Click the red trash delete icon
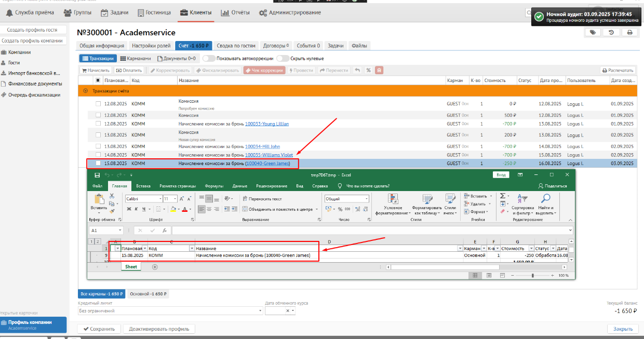 tap(379, 70)
